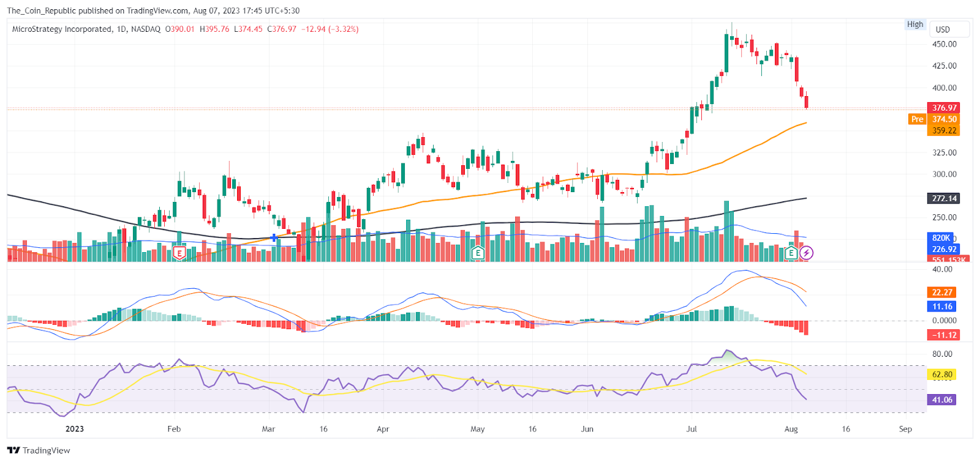Click the Pre premarket orange tag
This screenshot has width=980, height=462.
tap(917, 119)
